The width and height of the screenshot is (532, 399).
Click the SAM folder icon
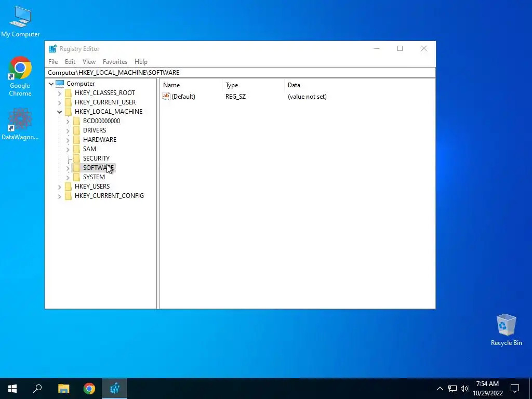77,149
